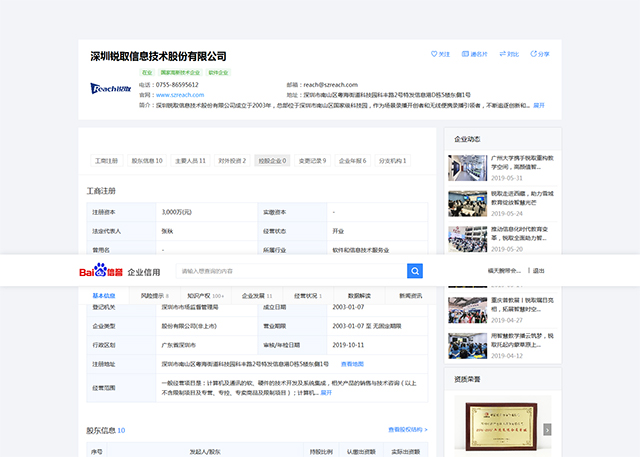Click the Reach company logo
Viewport: 640px width, 457px height.
coord(111,88)
